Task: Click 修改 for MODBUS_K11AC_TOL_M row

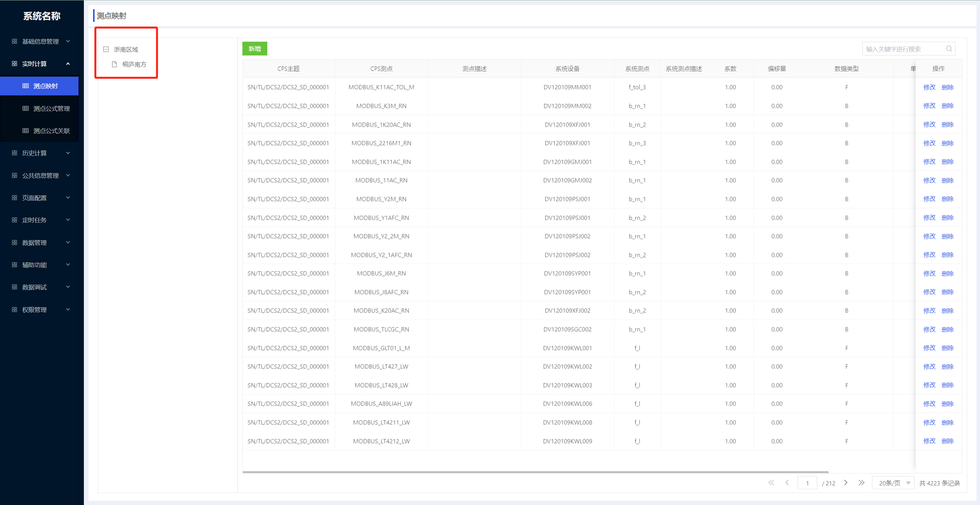Action: tap(929, 87)
